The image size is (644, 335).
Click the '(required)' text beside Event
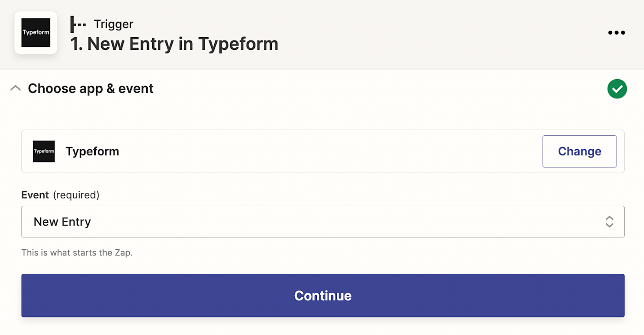(76, 195)
